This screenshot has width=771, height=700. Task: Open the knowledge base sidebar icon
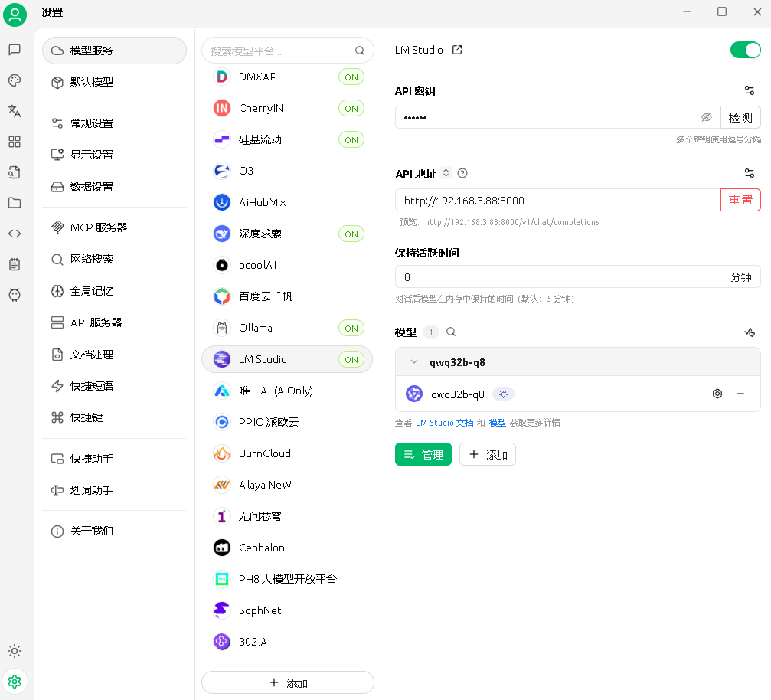[15, 172]
